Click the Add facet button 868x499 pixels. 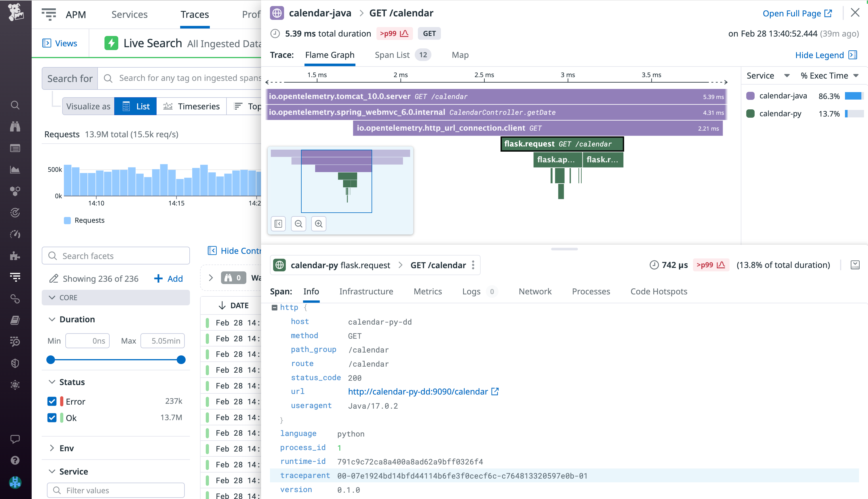coord(168,279)
